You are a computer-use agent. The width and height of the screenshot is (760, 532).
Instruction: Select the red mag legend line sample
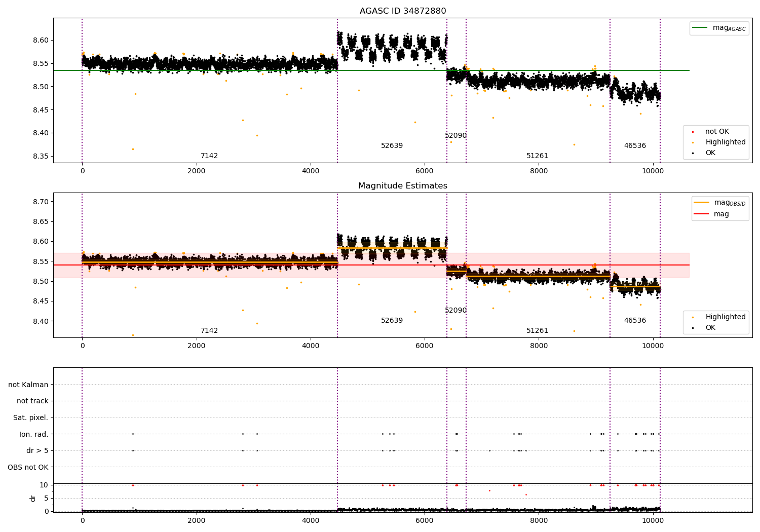point(702,214)
